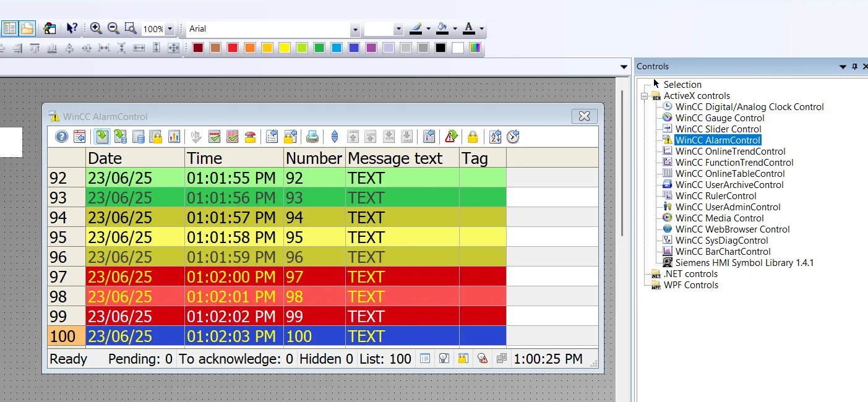Go to the next message icon
The height and width of the screenshot is (402, 868).
(x=389, y=137)
